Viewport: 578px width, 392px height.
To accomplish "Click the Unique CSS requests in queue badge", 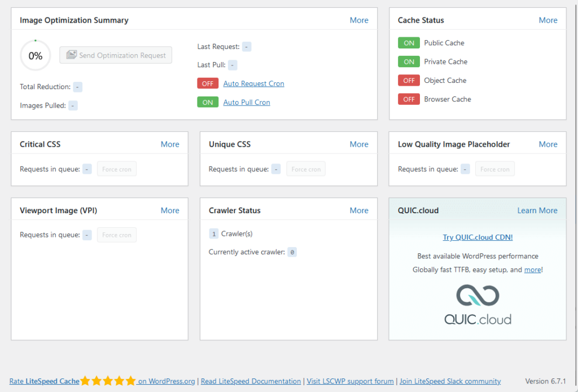I will pos(276,169).
